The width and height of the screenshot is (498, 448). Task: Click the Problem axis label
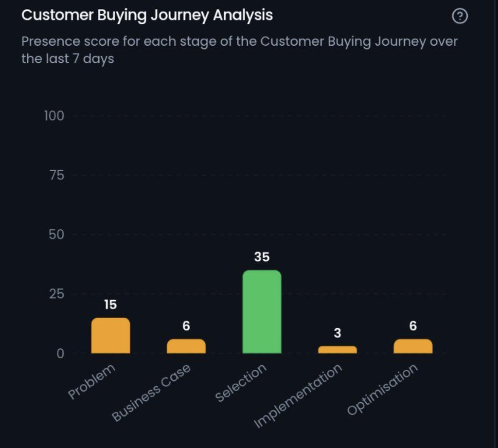(91, 381)
